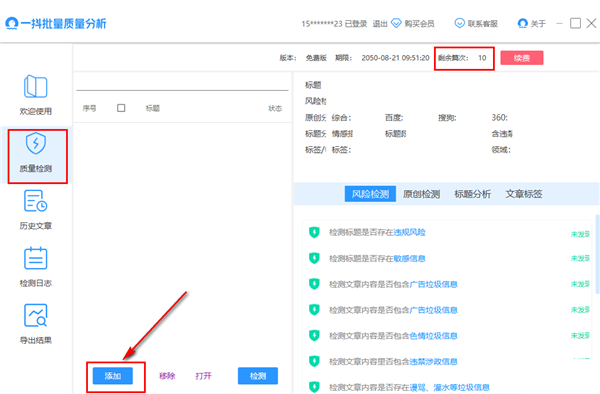Open the 欢迎使用 welcome page icon
Image resolution: width=600 pixels, height=394 pixels.
[x=36, y=86]
